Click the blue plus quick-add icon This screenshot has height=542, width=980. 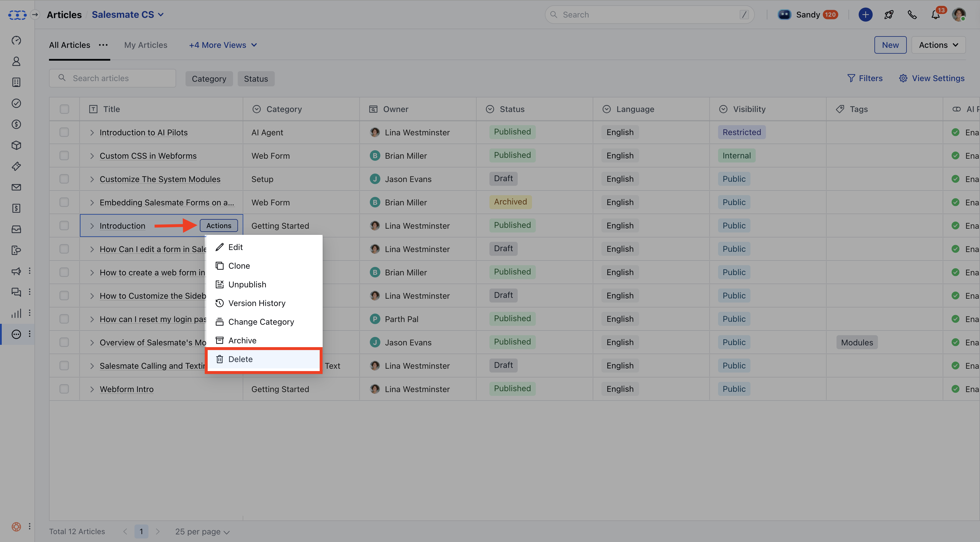[865, 15]
